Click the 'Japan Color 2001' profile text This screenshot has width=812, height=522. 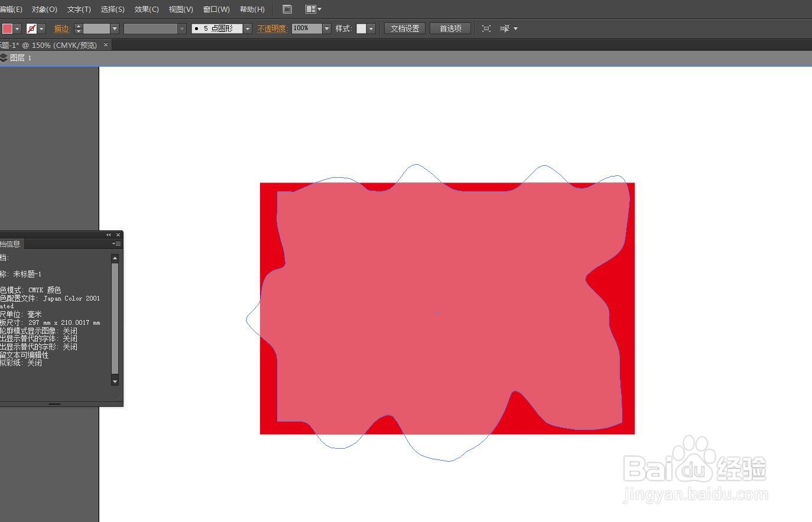72,298
